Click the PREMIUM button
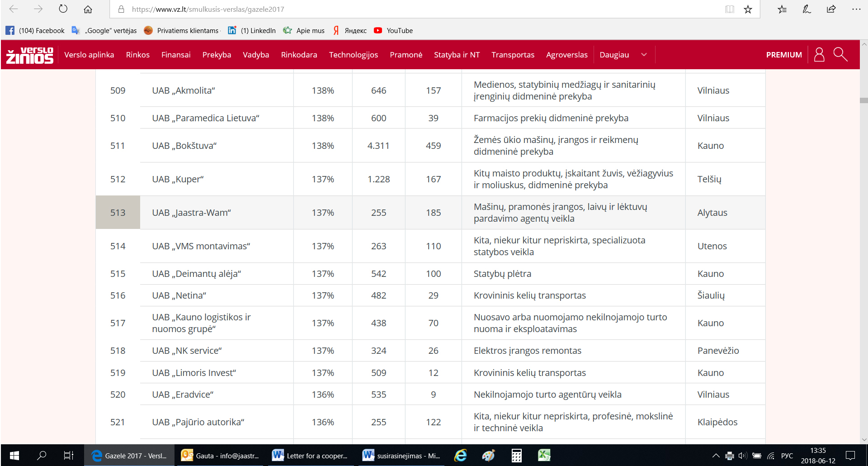868x466 pixels. [784, 55]
